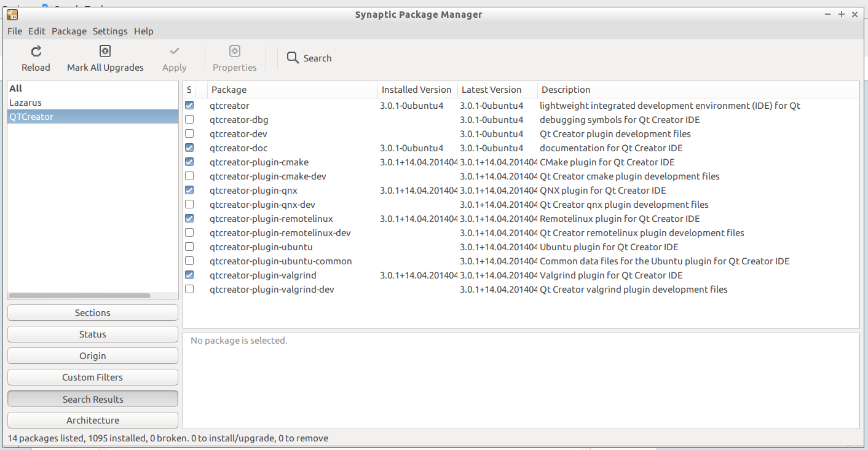This screenshot has width=868, height=450.
Task: Toggle the qtcreator-plugin-valgrind checkbox
Action: [189, 275]
